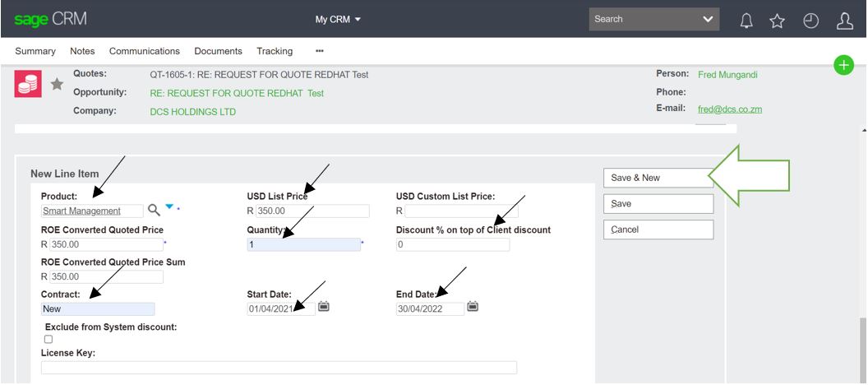The height and width of the screenshot is (385, 868).
Task: Open the My CRM dropdown menu
Action: [x=338, y=19]
